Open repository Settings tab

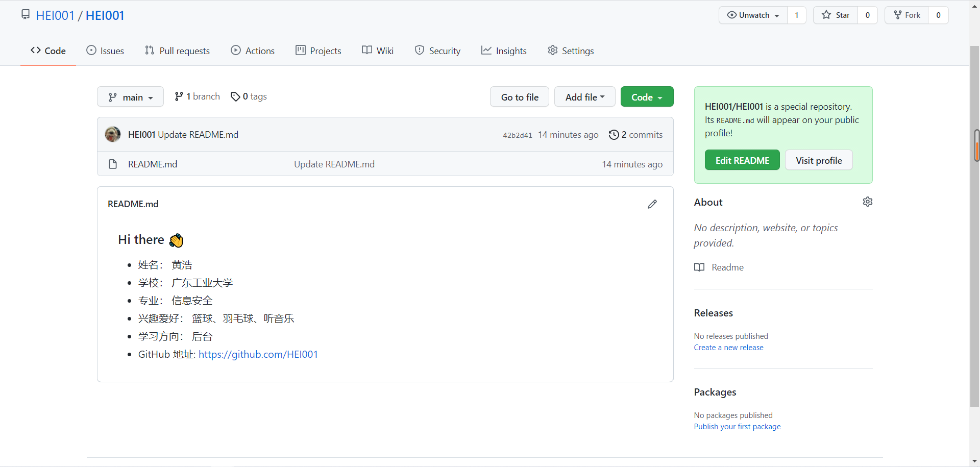pos(571,51)
